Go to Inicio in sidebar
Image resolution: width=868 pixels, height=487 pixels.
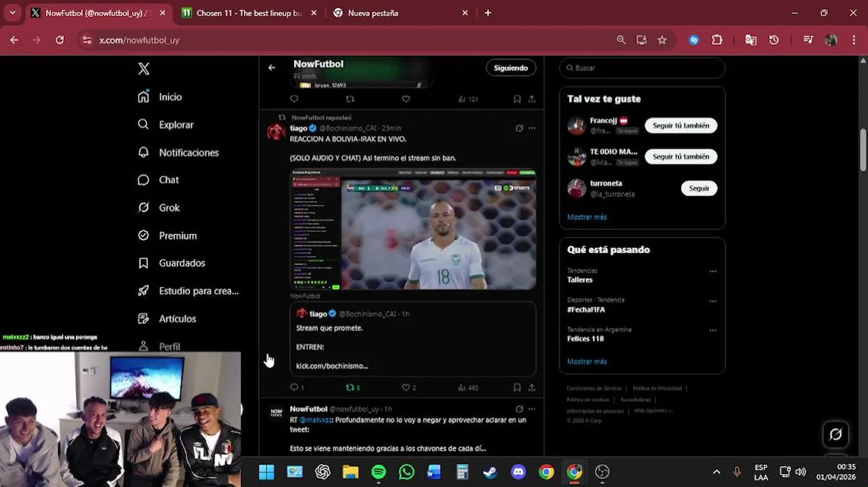coord(160,97)
